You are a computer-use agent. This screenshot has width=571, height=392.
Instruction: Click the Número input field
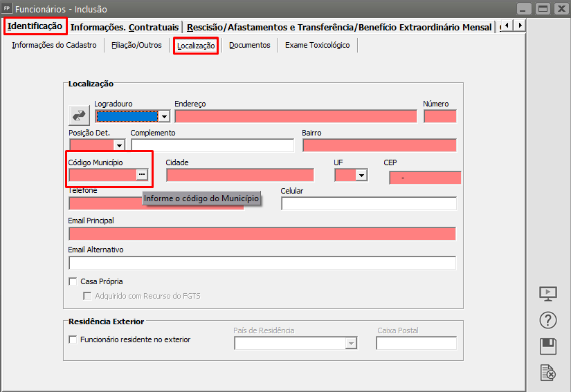pos(440,116)
